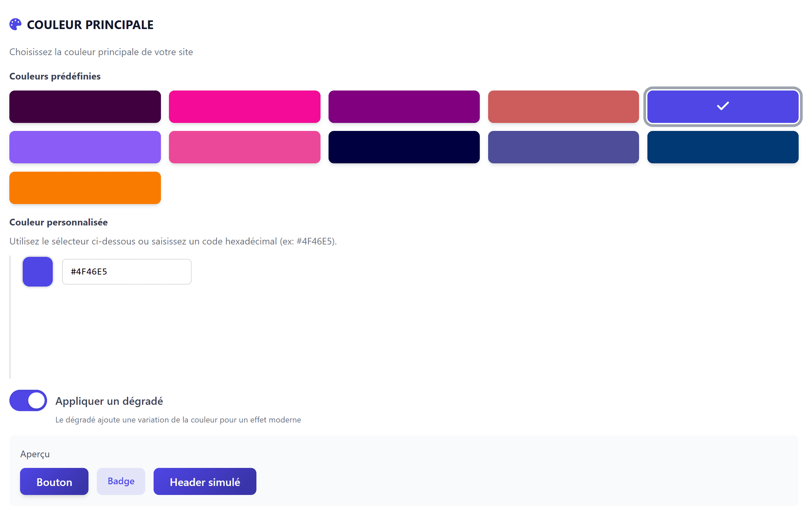Click the Couleurs prédéfinies section heading
Viewport: 812px width, 516px height.
pyautogui.click(x=55, y=76)
